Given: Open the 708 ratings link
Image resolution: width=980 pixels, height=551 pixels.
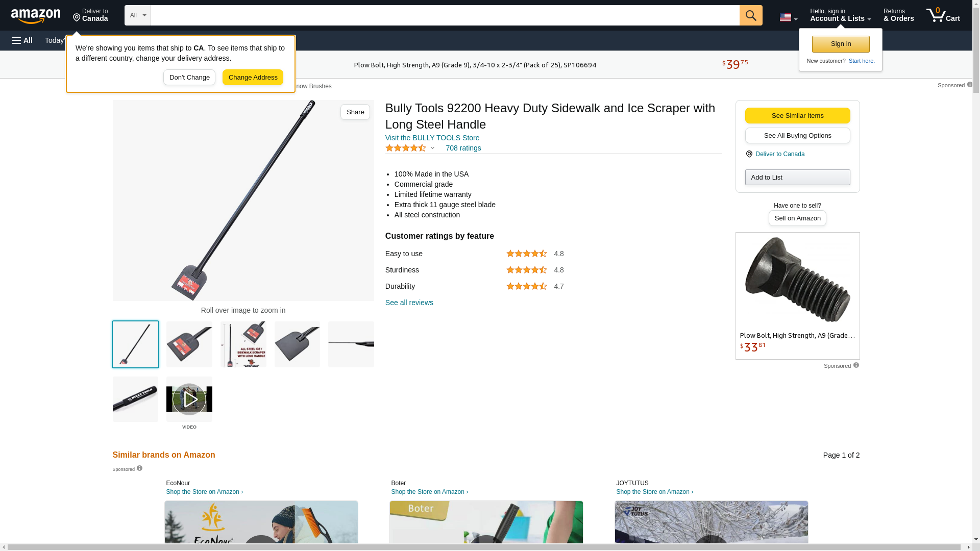Looking at the screenshot, I should [463, 148].
